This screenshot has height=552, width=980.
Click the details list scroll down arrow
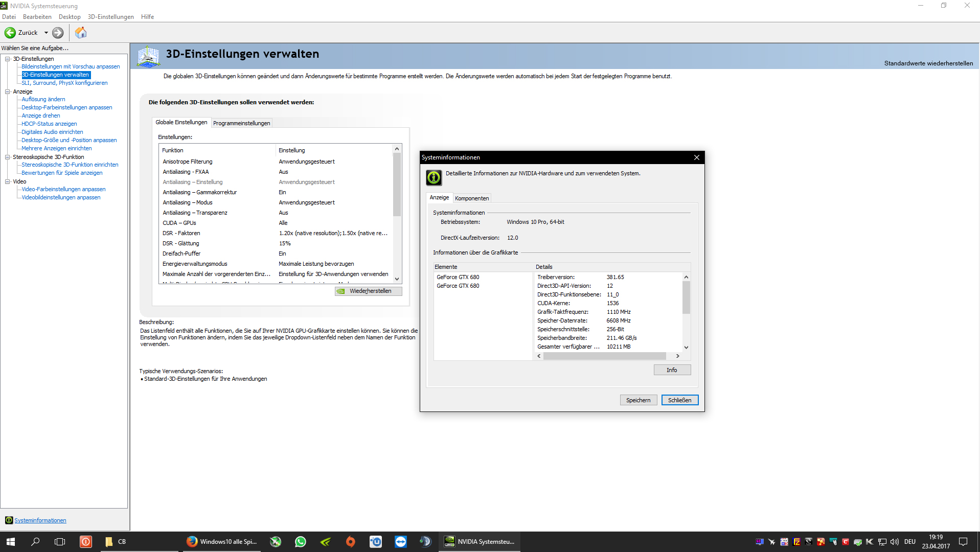pos(686,347)
